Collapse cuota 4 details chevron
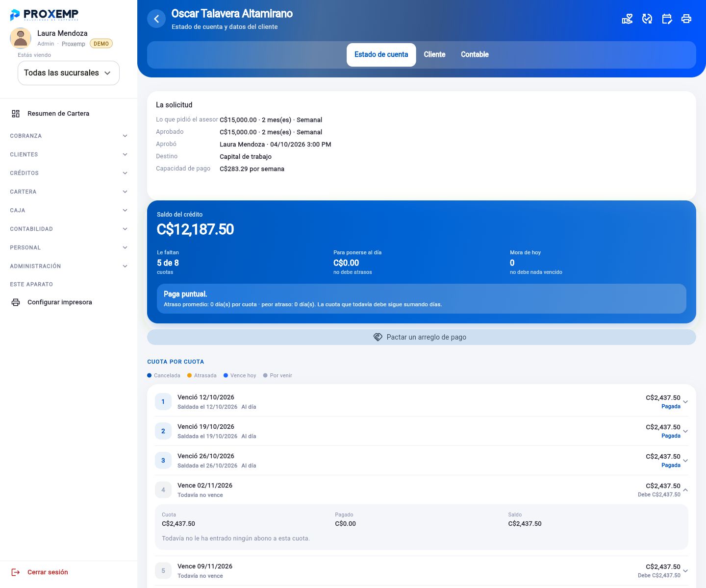The height and width of the screenshot is (588, 706). [685, 490]
